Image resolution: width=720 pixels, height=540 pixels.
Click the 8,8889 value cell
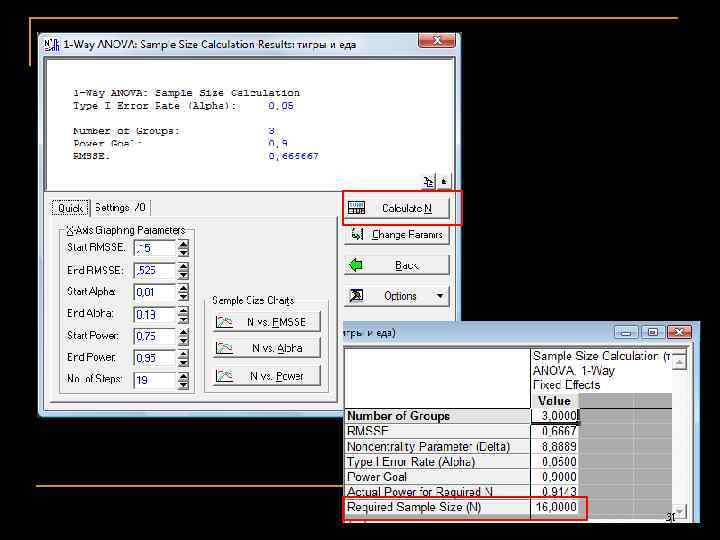coord(554,446)
